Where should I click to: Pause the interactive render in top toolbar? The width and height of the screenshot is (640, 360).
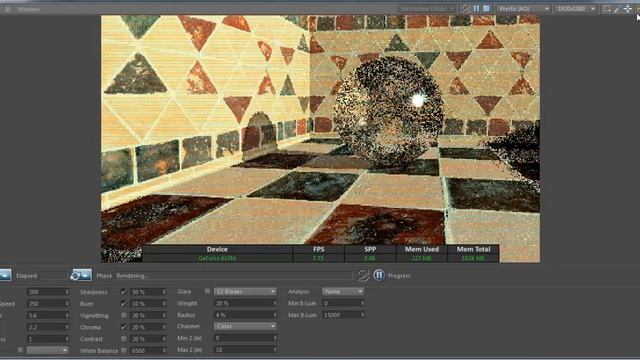point(476,9)
